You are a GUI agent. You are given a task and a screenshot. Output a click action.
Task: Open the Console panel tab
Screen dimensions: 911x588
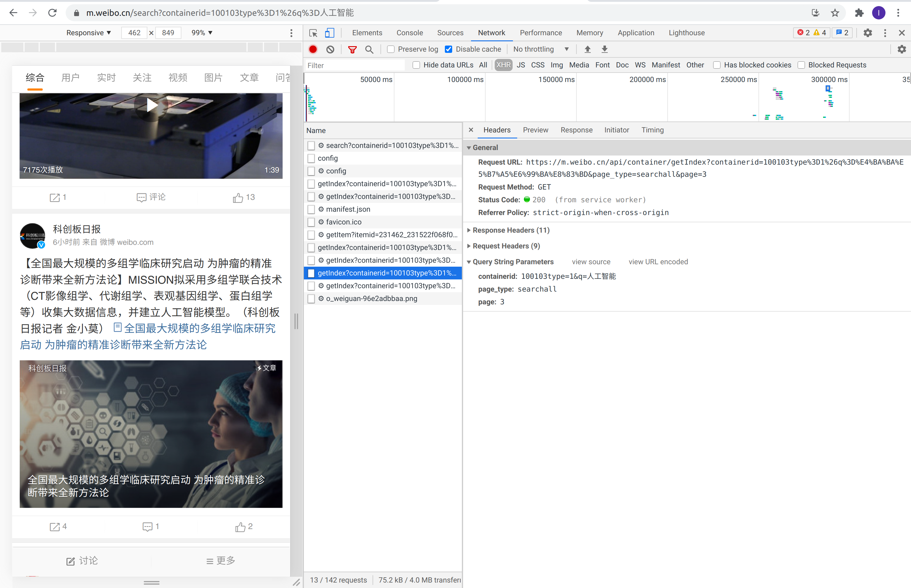click(410, 33)
